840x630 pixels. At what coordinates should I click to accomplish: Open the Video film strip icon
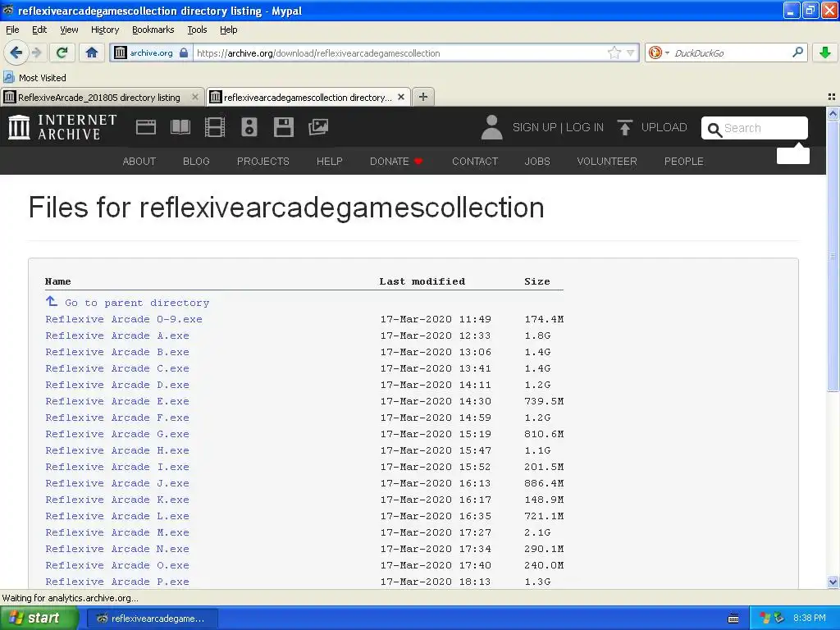click(x=215, y=127)
